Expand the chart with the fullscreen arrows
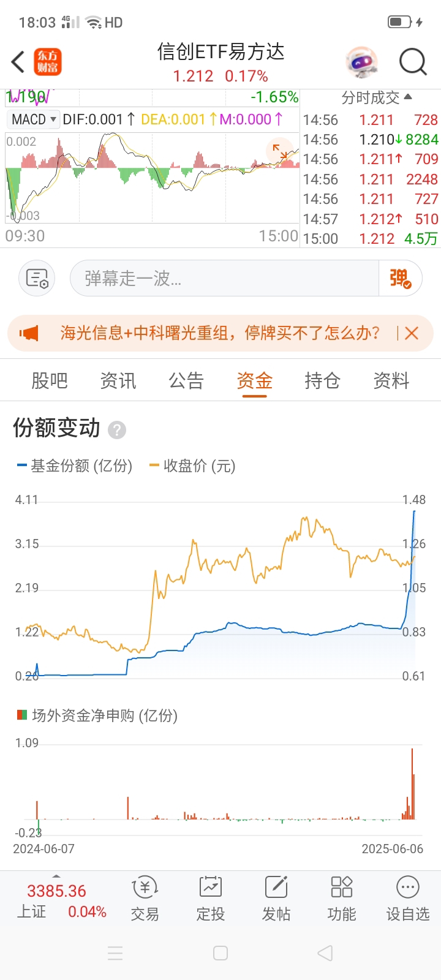This screenshot has height=980, width=441. [x=280, y=151]
